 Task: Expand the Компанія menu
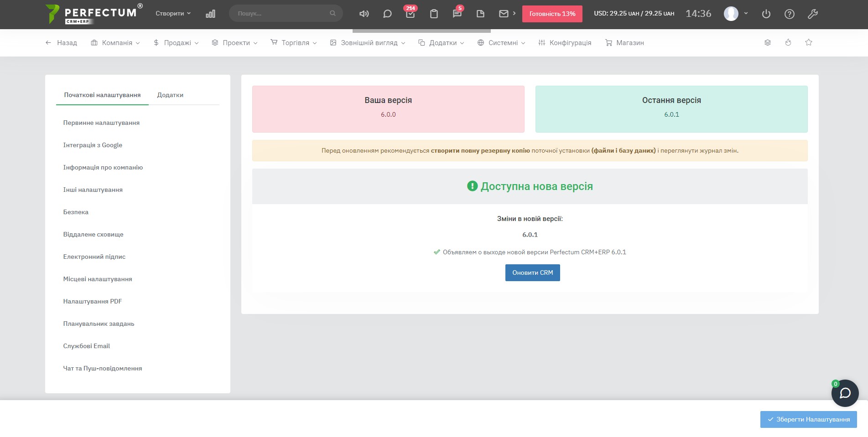(x=115, y=43)
